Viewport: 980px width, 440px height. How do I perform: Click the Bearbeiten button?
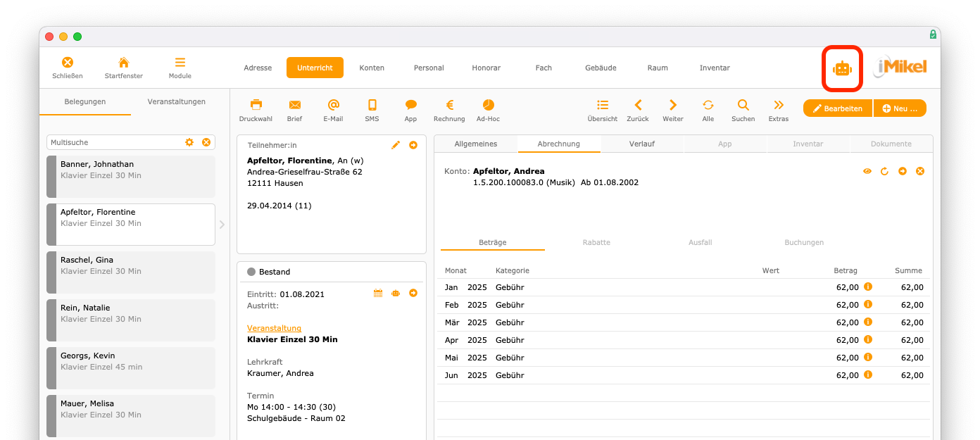(x=838, y=108)
